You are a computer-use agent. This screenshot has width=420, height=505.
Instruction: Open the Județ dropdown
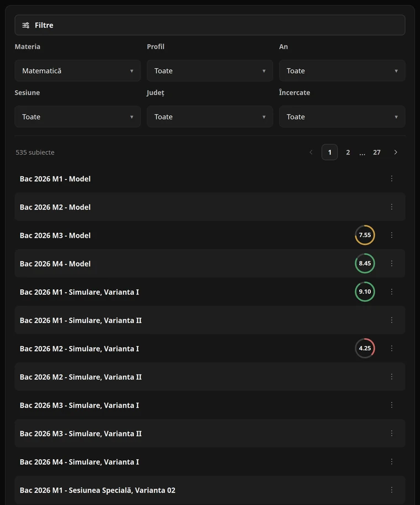(x=210, y=117)
